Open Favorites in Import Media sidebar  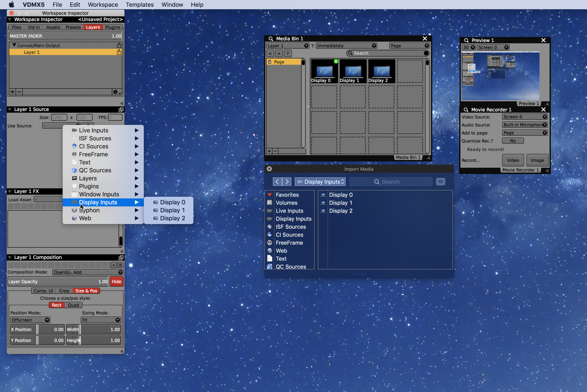(x=287, y=195)
